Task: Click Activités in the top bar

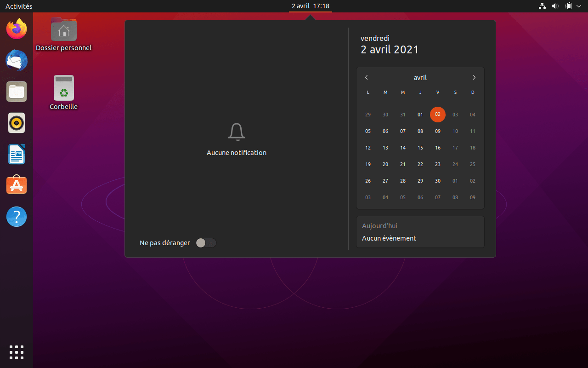Action: (x=19, y=6)
